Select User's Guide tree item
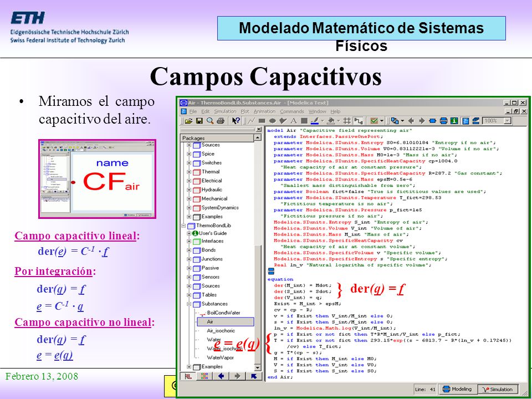The width and height of the screenshot is (532, 399). tap(213, 233)
